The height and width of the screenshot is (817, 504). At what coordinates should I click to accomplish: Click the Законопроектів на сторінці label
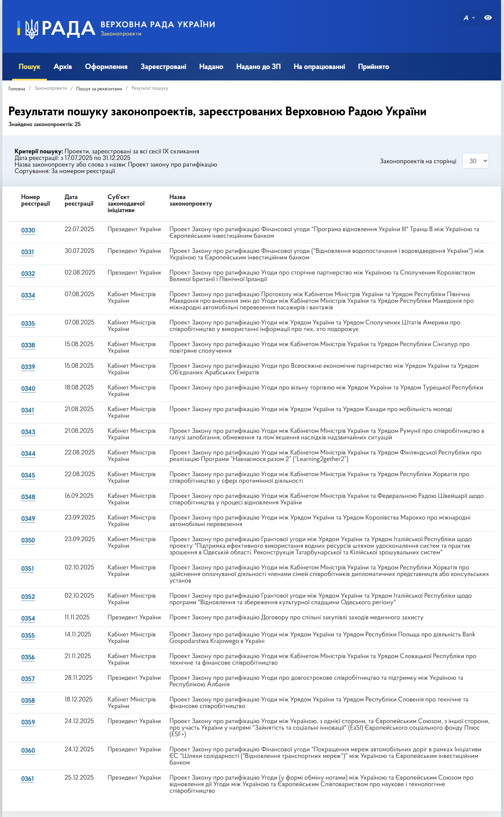tap(418, 161)
